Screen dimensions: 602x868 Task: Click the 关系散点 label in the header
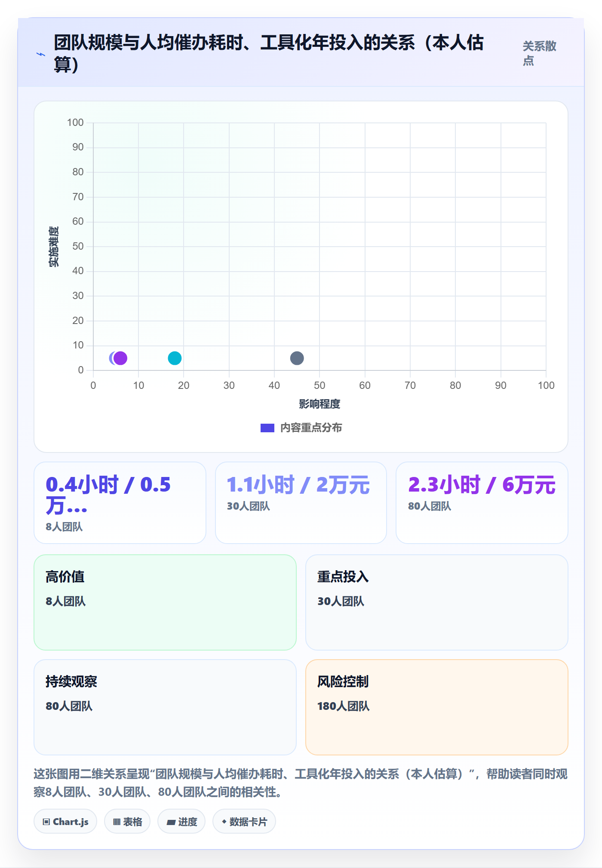coord(540,53)
